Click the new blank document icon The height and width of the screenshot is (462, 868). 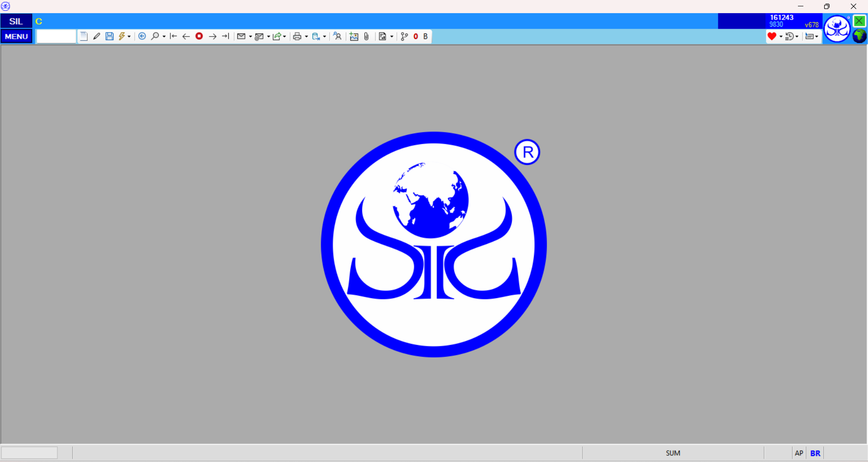tap(84, 37)
